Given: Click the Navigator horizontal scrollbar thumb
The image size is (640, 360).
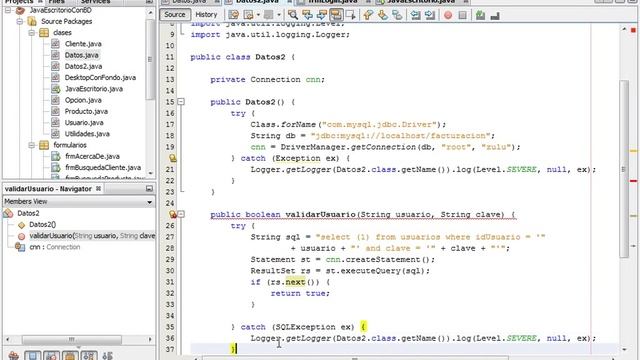Looking at the screenshot, I should click(72, 340).
